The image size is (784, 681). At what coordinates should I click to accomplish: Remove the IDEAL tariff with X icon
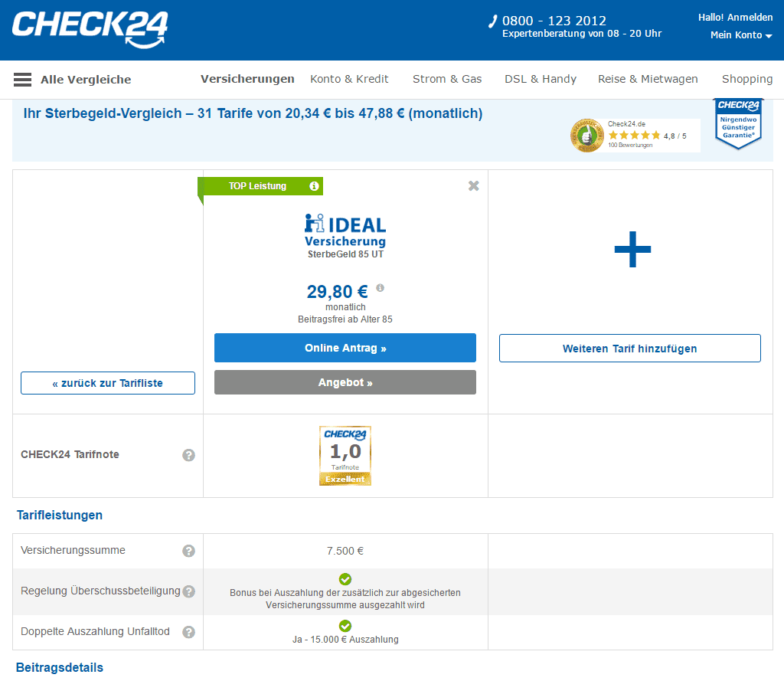tap(473, 185)
